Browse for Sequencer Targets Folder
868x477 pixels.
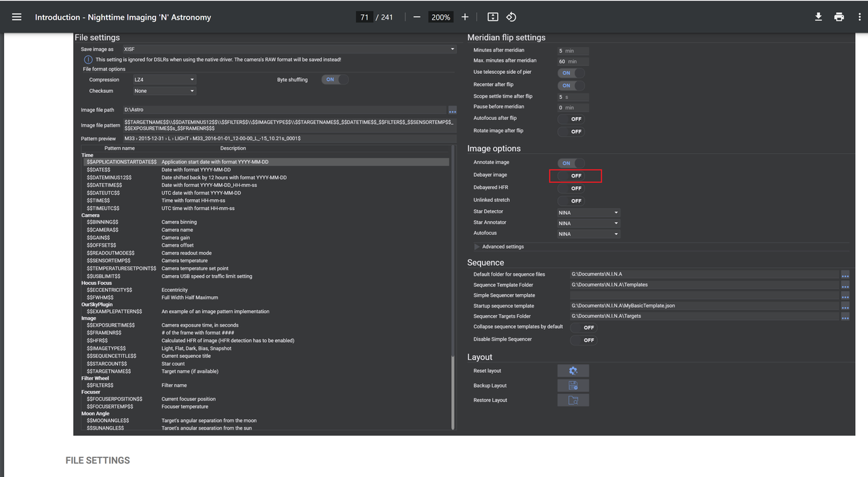(x=845, y=316)
